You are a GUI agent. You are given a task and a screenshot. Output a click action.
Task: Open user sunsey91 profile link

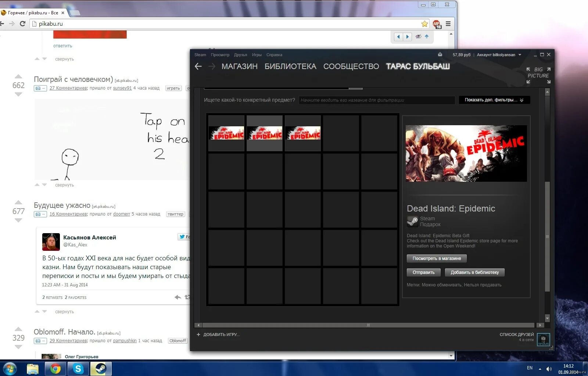[122, 88]
